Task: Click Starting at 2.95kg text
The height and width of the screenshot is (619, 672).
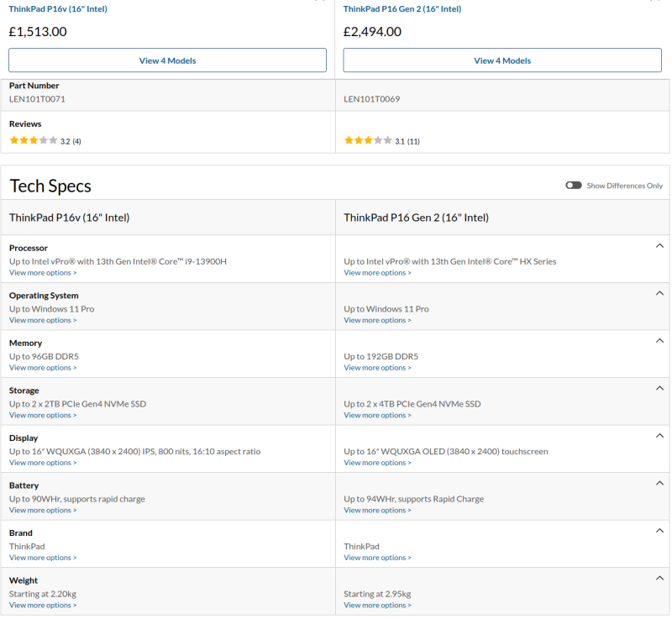Action: [x=377, y=594]
